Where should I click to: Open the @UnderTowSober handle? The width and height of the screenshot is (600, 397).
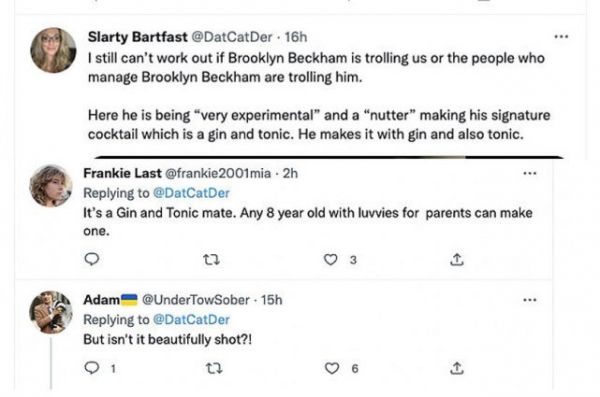196,299
